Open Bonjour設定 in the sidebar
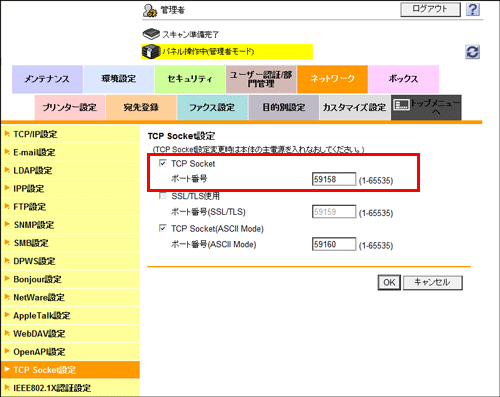 click(x=70, y=279)
